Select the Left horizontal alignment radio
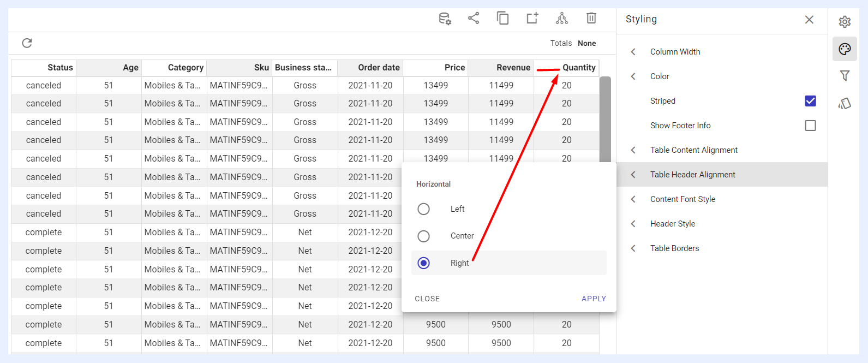 [423, 209]
